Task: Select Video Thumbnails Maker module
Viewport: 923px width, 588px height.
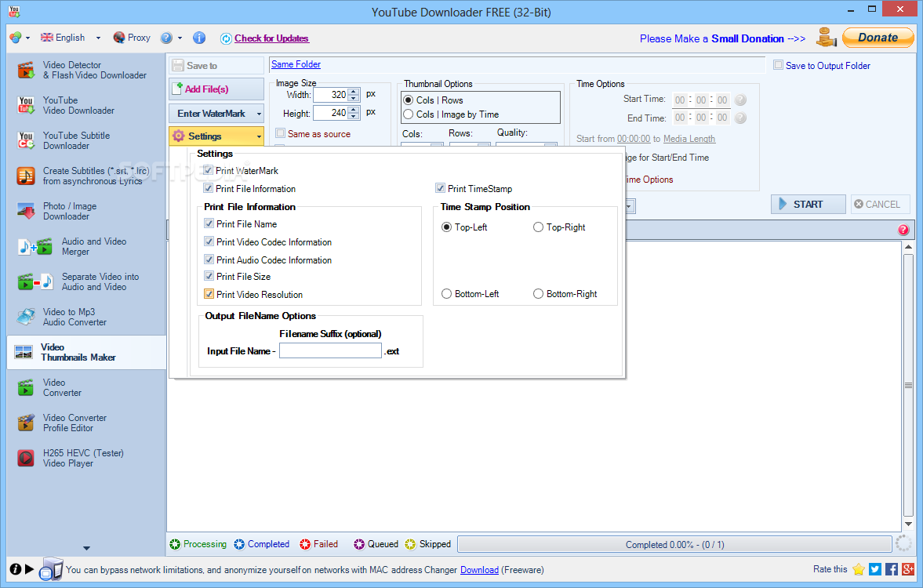Action: click(85, 353)
